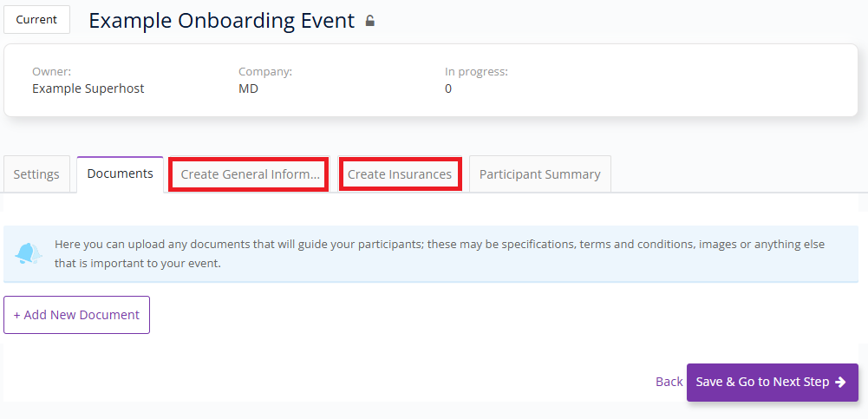Click the unlocked padlock icon beside event title
Viewport: 868px width, 419px height.
[x=369, y=21]
